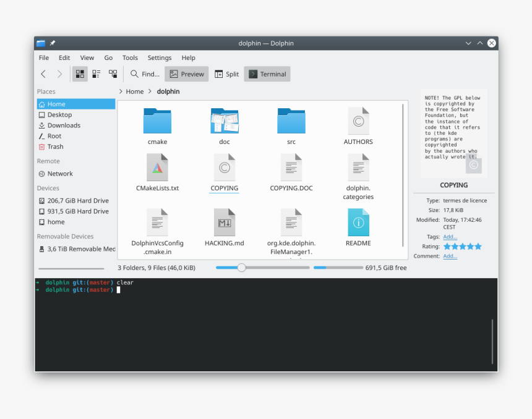
Task: Open Trash in Places panel
Action: (76, 146)
